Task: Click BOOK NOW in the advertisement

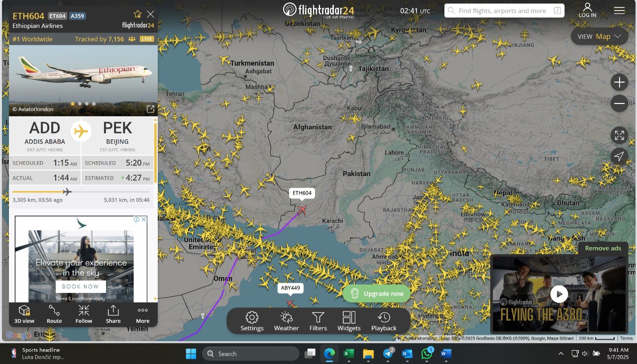Action: 81,286
